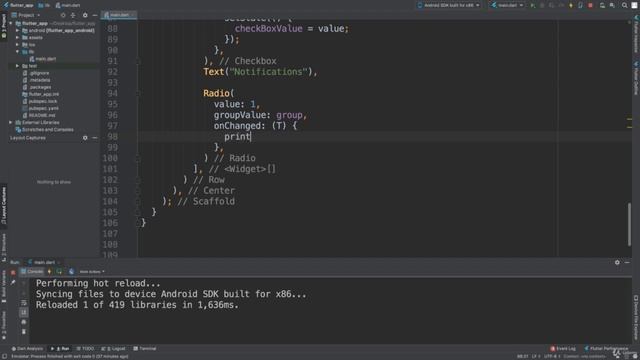Image resolution: width=640 pixels, height=360 pixels.
Task: Hide the Layout Captures panel
Action: pos(95,138)
